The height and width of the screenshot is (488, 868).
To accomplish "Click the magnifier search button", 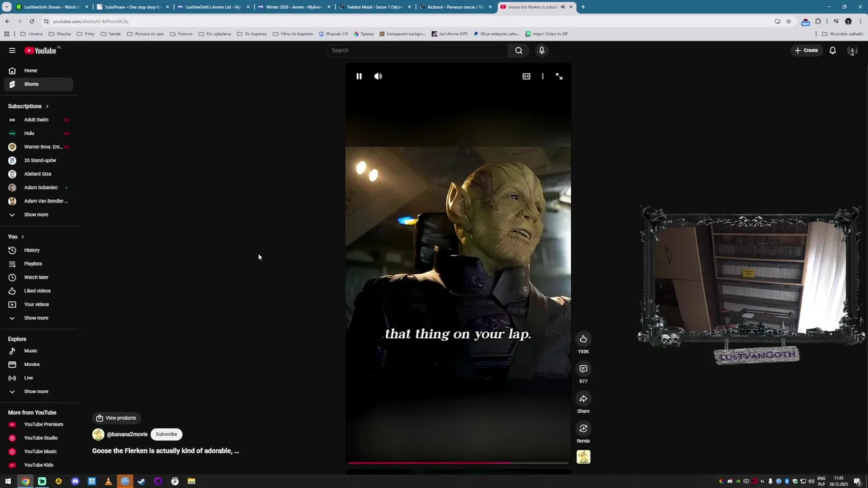I will (519, 50).
